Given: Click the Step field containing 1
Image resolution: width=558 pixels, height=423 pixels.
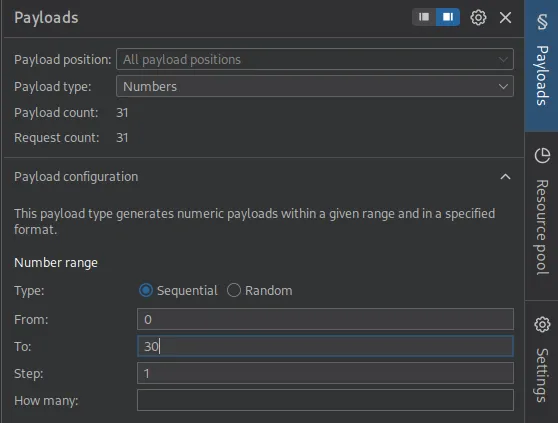Looking at the screenshot, I should point(325,373).
